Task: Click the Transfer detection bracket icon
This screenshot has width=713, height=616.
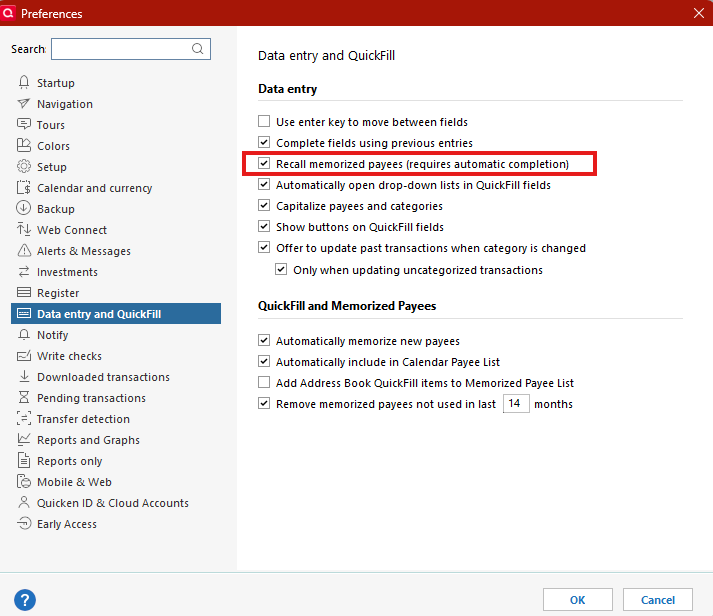Action: coord(24,418)
